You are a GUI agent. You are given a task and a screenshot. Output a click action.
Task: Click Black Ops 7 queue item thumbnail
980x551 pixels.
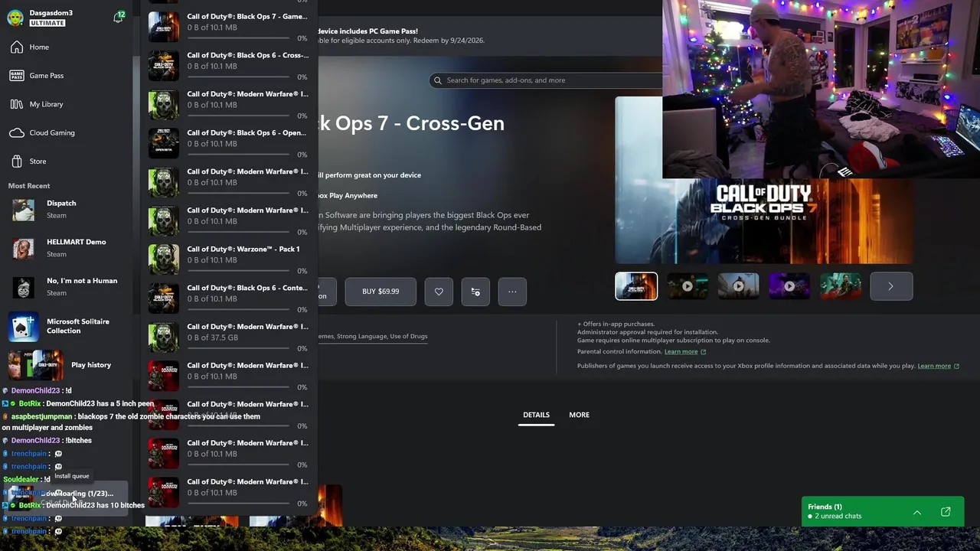click(164, 27)
